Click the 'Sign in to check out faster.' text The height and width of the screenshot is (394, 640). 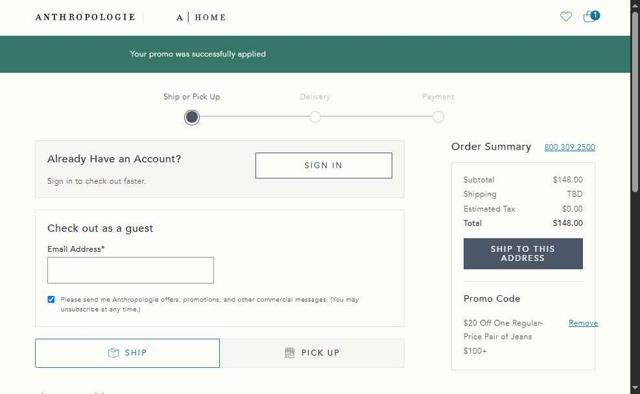point(96,181)
